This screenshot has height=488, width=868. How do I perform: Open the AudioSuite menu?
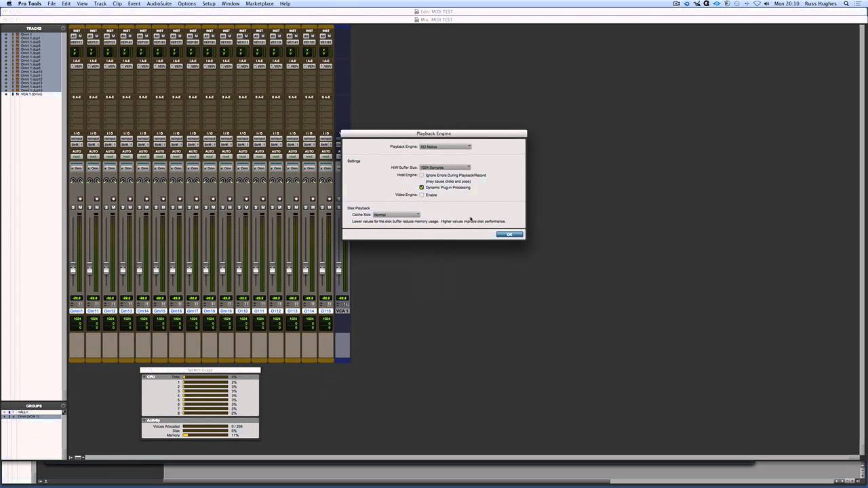pos(159,3)
